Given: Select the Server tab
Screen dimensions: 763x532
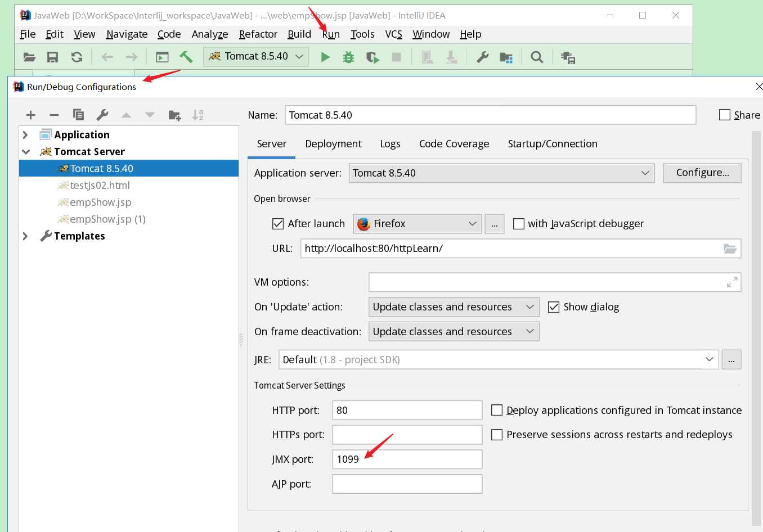Looking at the screenshot, I should (x=272, y=144).
